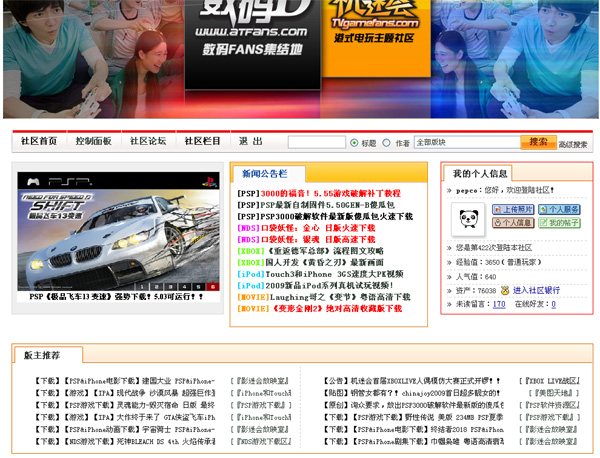Image resolution: width=600 pixels, height=458 pixels.
Task: Click the online friends count 0 link
Action: click(553, 304)
